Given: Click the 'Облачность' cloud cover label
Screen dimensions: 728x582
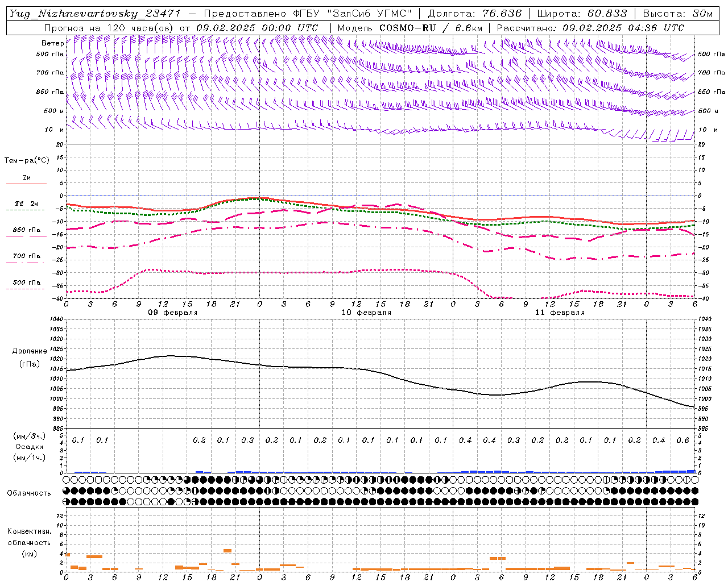Looking at the screenshot, I should pos(29,493).
